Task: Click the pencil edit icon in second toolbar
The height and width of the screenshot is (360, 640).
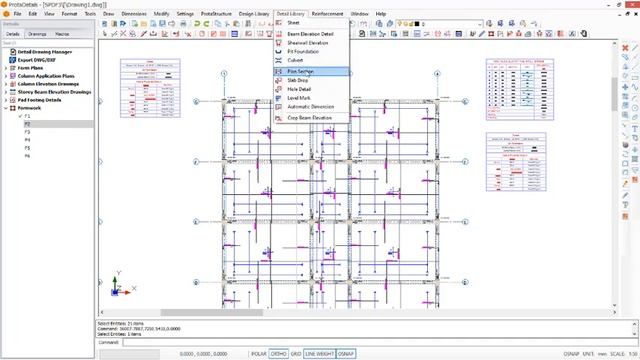Action: click(x=144, y=34)
